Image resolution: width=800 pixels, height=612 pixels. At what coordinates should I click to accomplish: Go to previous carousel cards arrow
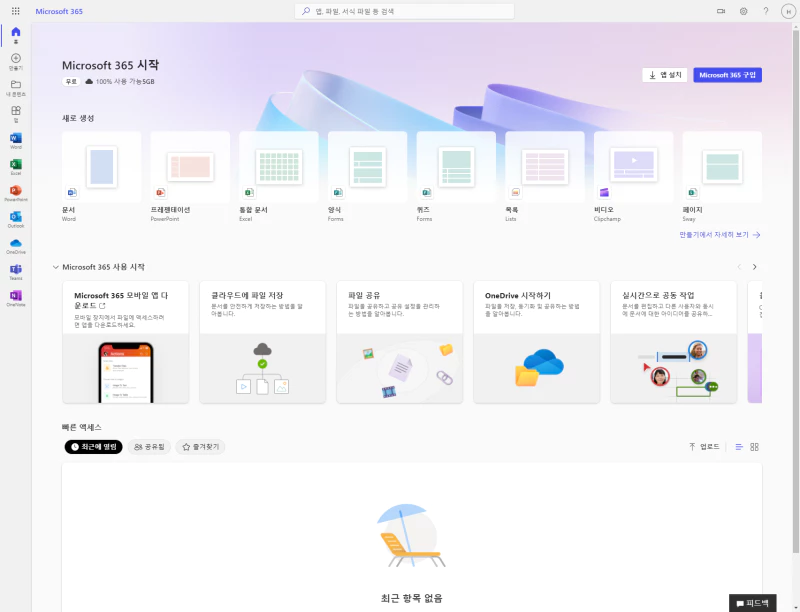(739, 267)
